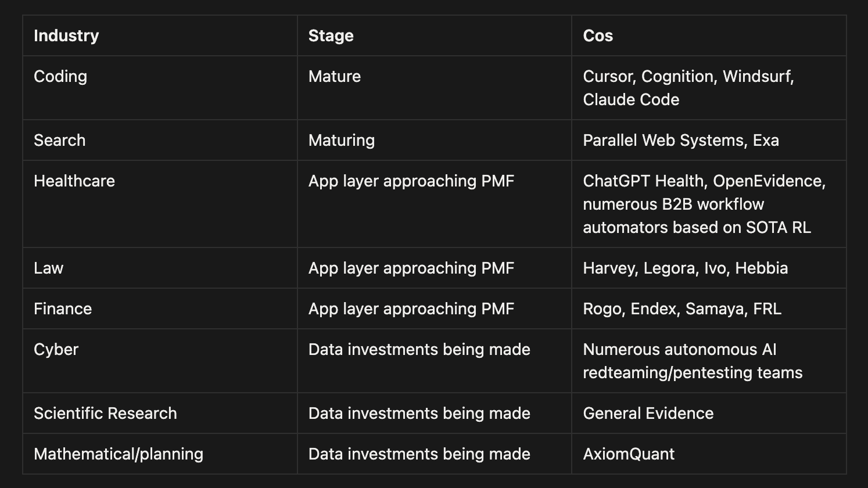Click the Finance industry cell

[160, 308]
